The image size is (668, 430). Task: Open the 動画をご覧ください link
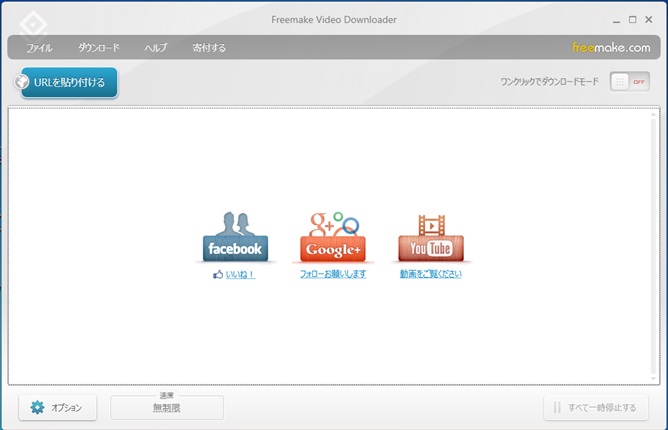(x=430, y=274)
